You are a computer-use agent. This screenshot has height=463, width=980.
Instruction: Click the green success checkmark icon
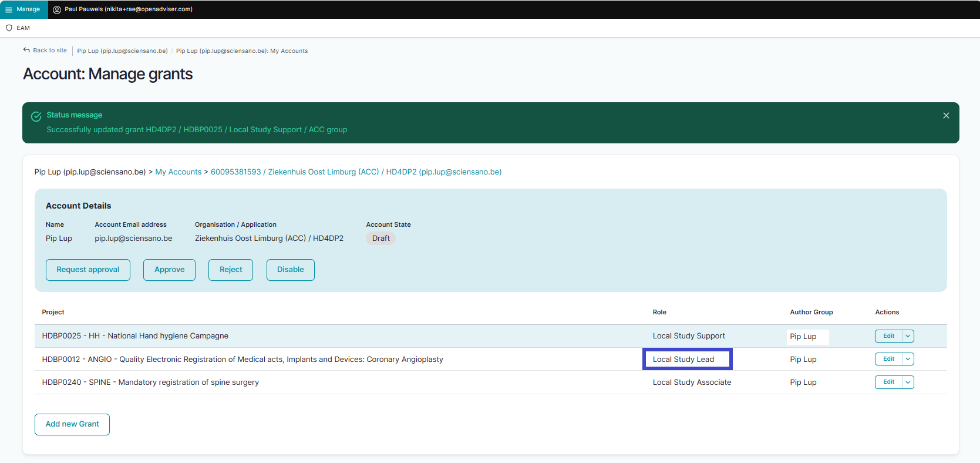click(x=36, y=116)
